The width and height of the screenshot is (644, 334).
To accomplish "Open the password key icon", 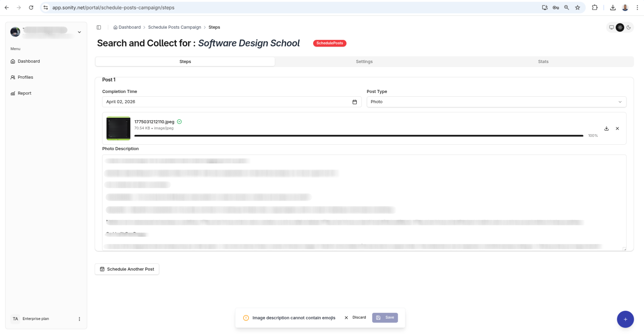I will click(556, 7).
